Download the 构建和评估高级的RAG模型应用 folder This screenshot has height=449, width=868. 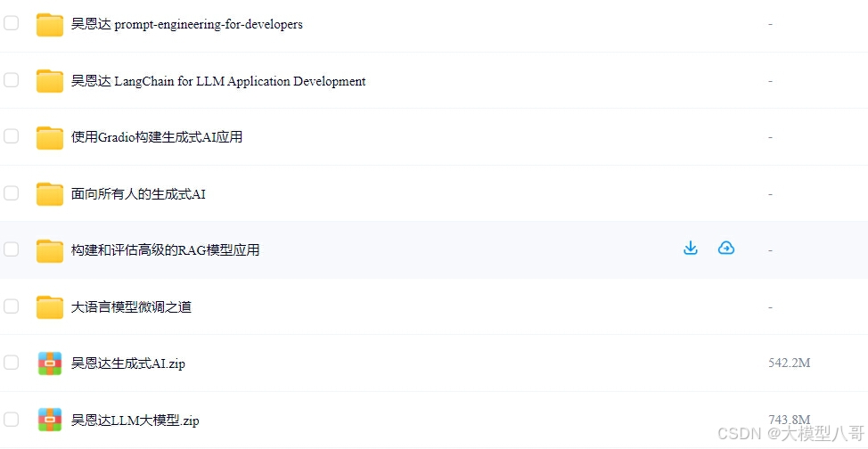(x=691, y=248)
